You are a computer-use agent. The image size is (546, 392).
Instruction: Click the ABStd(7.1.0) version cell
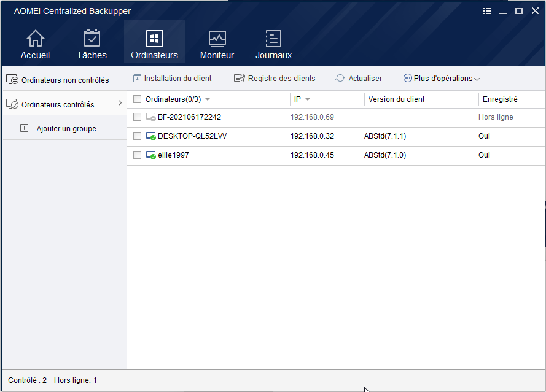(x=385, y=155)
